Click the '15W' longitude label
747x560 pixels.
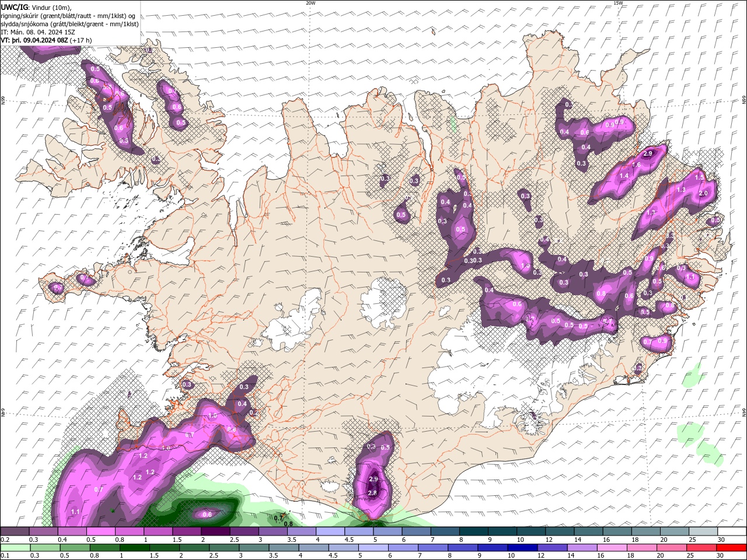pyautogui.click(x=618, y=3)
